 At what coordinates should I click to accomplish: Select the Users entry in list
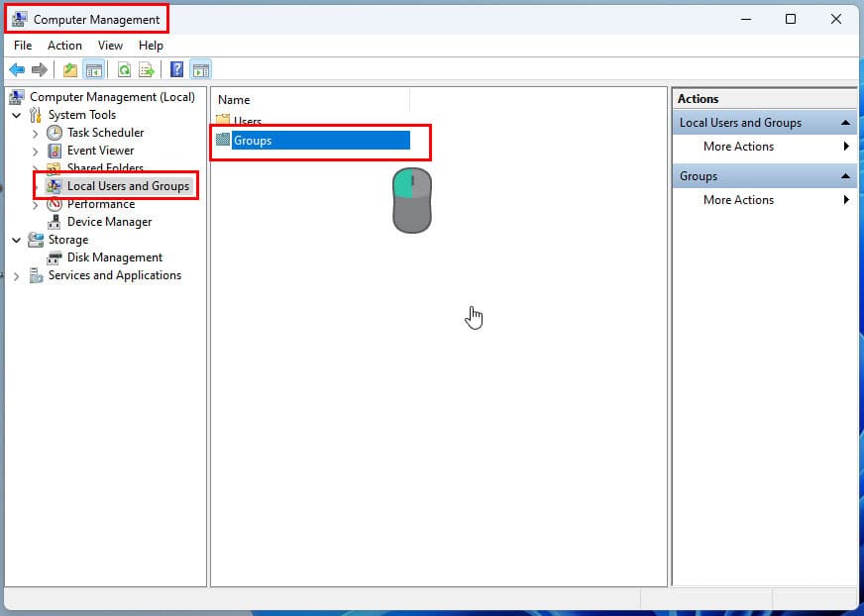(248, 121)
